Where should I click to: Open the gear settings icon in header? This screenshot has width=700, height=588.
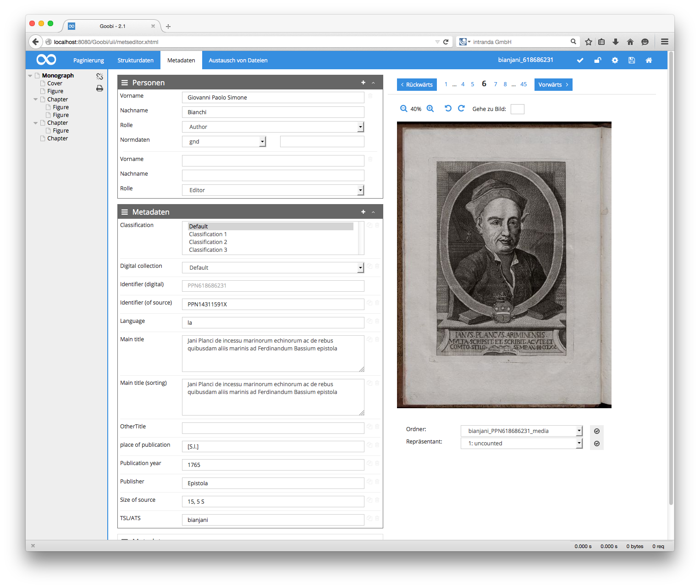pos(615,60)
